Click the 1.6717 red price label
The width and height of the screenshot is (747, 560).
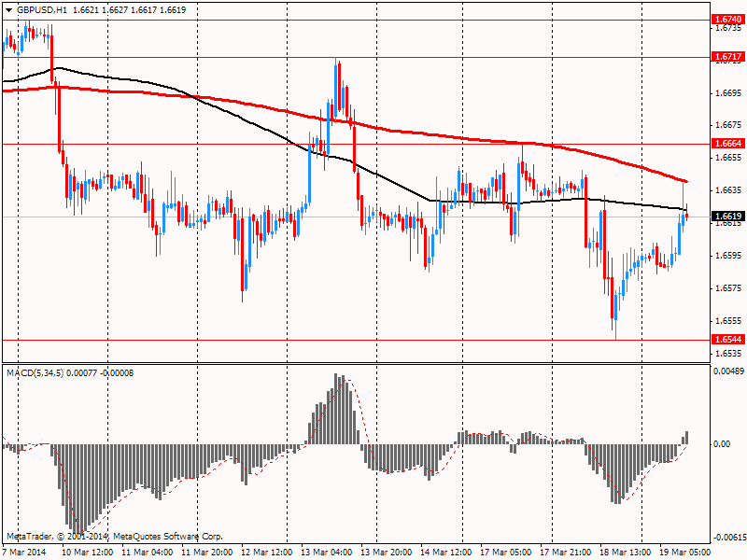coord(727,57)
